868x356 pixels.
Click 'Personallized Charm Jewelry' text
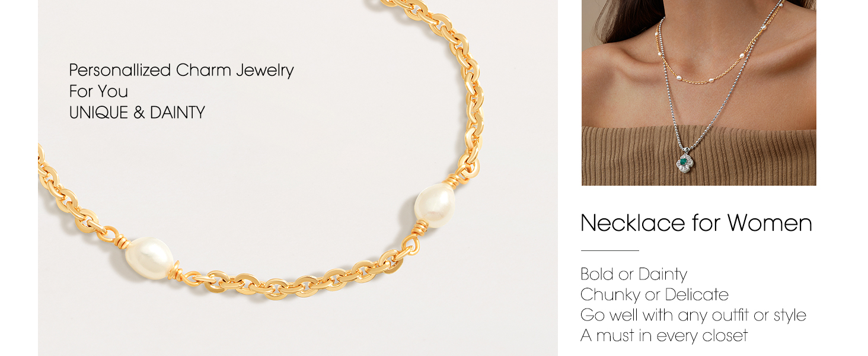point(181,70)
